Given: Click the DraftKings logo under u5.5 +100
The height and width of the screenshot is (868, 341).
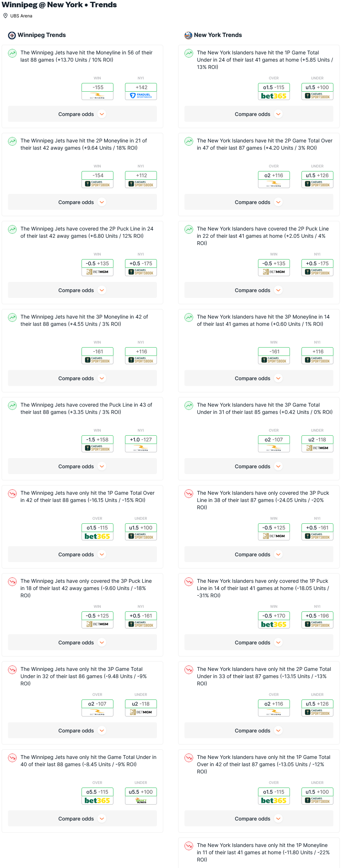Looking at the screenshot, I should point(141,800).
